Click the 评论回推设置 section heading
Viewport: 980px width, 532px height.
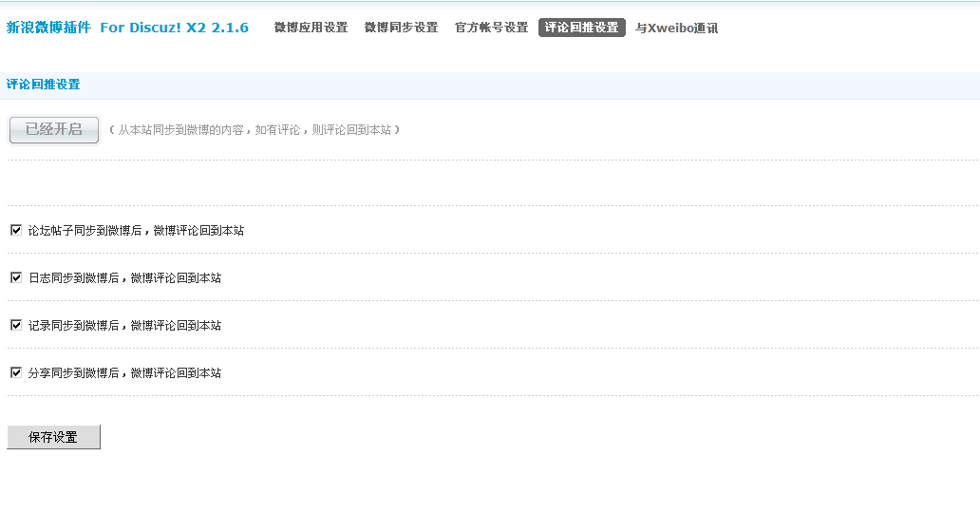tap(43, 85)
